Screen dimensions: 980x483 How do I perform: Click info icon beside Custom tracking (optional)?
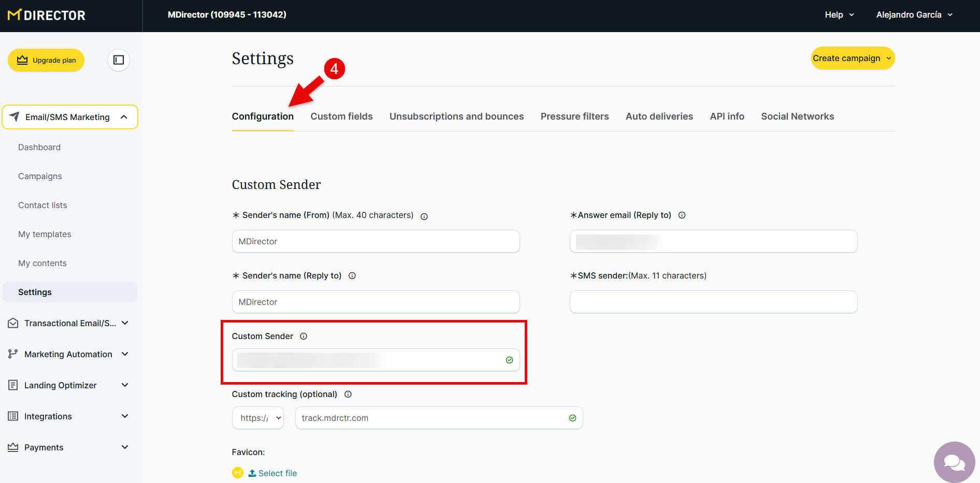pos(348,394)
